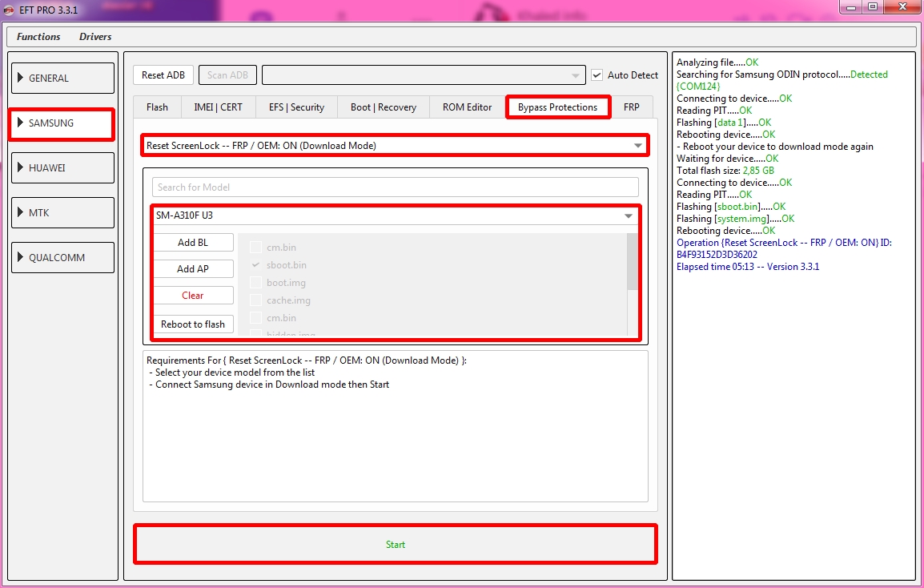This screenshot has height=588, width=924.
Task: Expand the Reset ScreenLock operation dropdown
Action: coord(396,146)
